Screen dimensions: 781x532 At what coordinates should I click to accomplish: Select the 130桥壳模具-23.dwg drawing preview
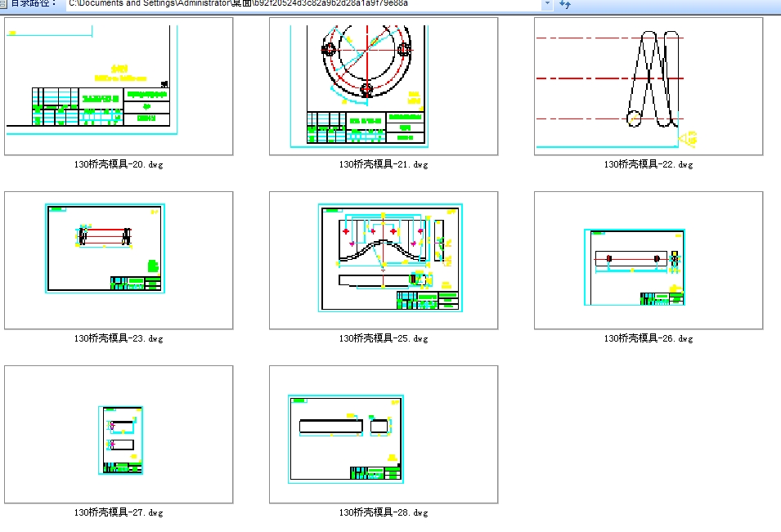click(x=119, y=260)
